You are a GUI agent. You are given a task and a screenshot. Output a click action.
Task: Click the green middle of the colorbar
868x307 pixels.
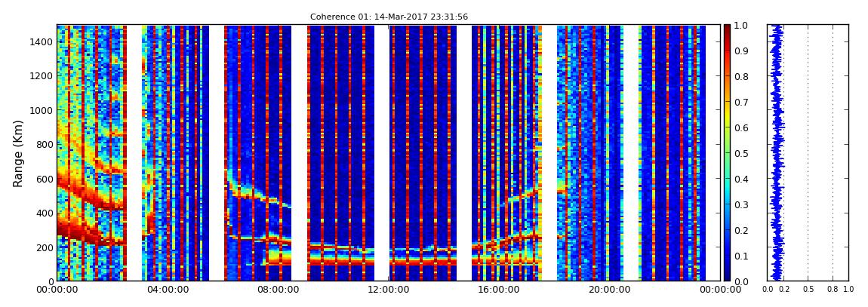tap(727, 153)
